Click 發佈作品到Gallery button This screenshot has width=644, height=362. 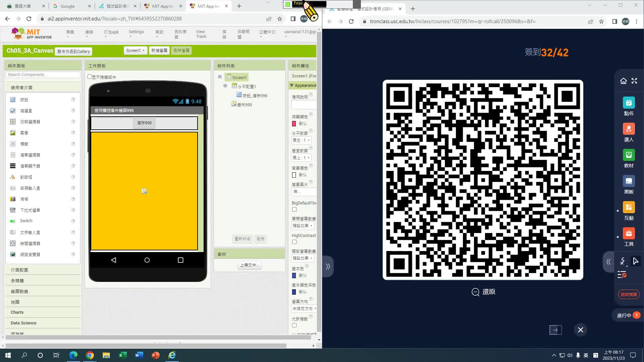(x=73, y=51)
